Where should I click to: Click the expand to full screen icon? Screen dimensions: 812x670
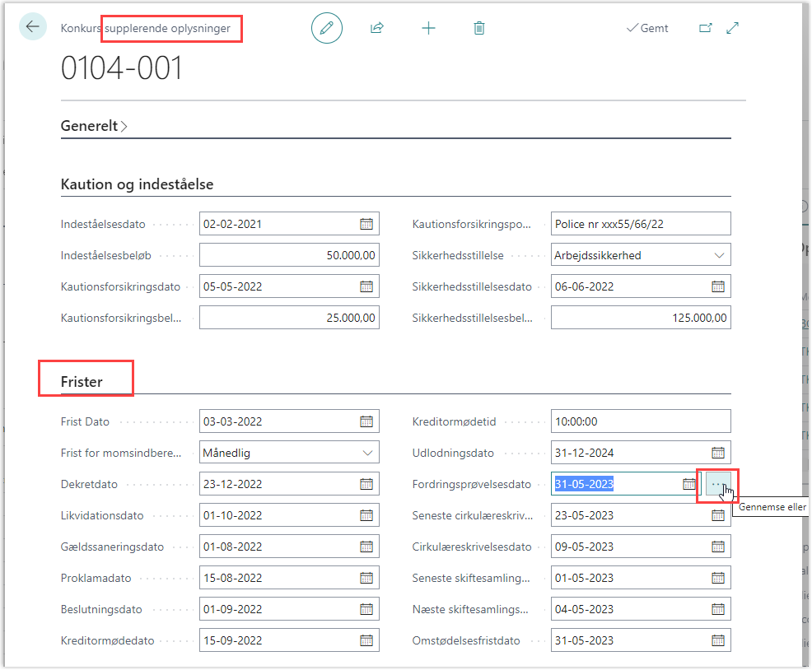[x=733, y=28]
